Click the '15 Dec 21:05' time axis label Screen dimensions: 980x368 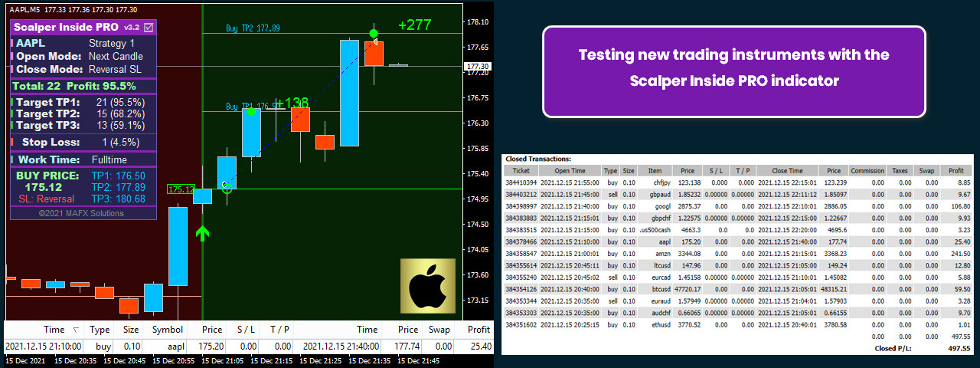(x=224, y=361)
